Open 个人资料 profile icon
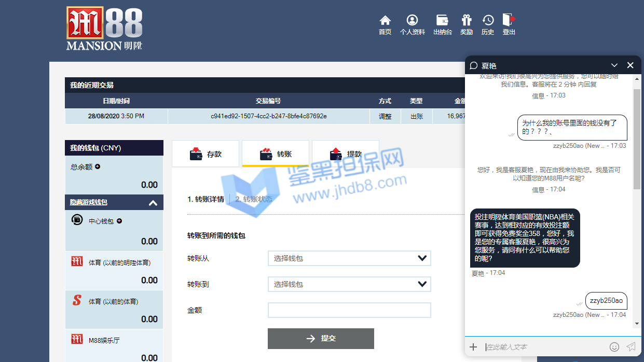 click(412, 21)
